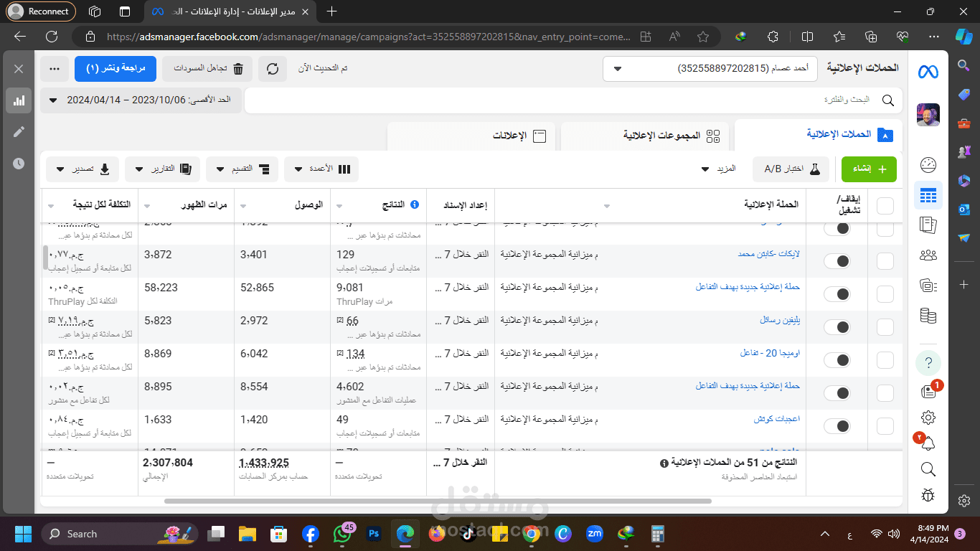Select the pencil edit icon in left panel
The width and height of the screenshot is (980, 551).
[19, 132]
